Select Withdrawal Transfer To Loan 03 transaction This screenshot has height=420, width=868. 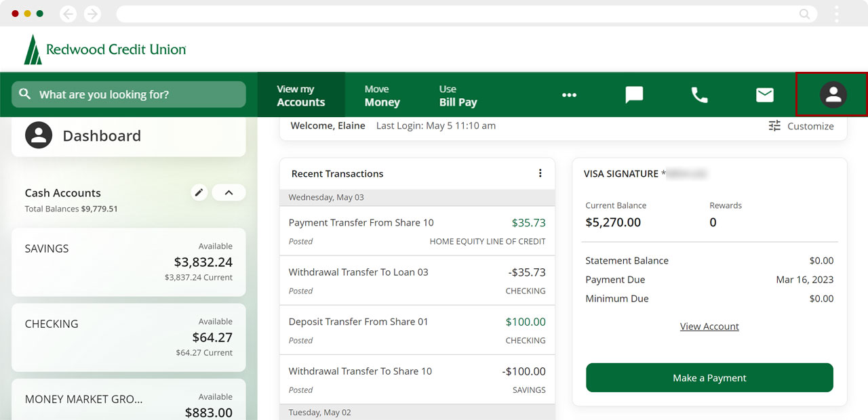(417, 280)
